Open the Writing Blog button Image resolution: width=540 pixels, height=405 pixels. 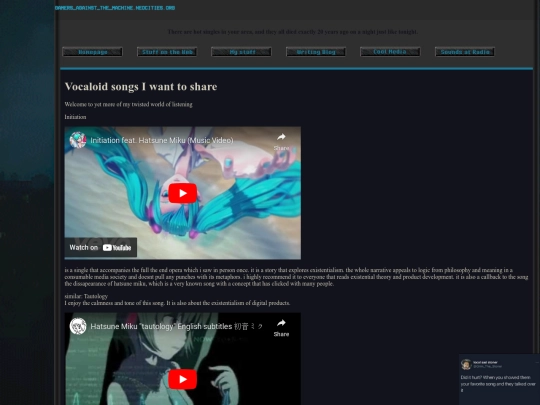coord(316,52)
